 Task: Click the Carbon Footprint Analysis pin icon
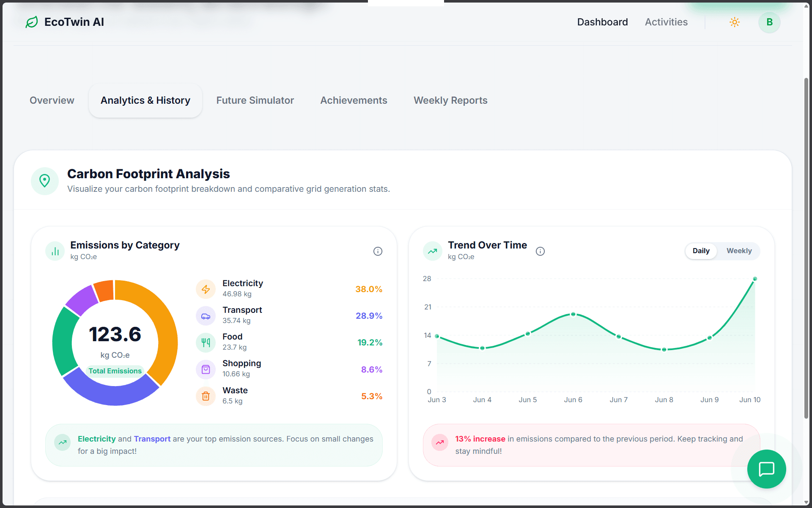(44, 181)
